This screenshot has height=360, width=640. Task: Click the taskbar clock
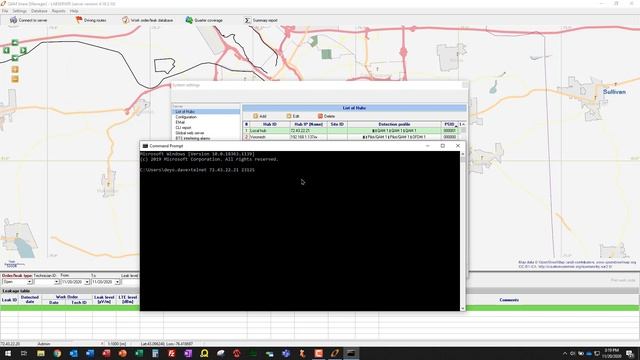pos(611,353)
